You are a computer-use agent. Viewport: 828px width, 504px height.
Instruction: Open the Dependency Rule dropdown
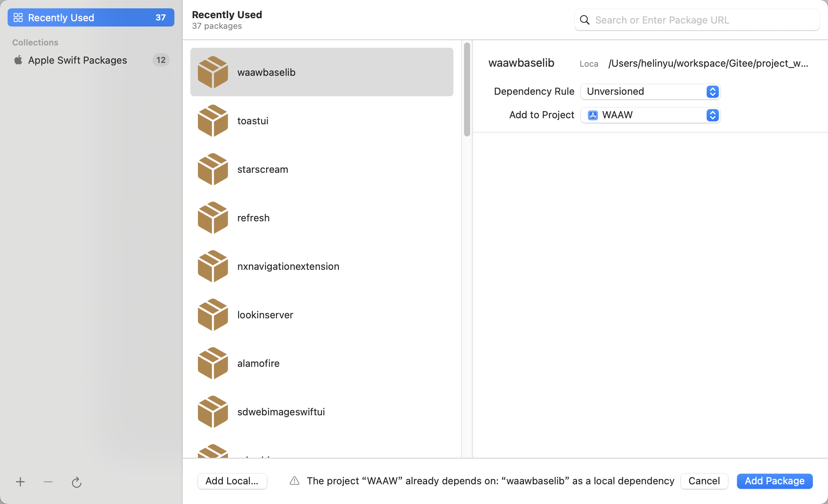click(x=650, y=92)
